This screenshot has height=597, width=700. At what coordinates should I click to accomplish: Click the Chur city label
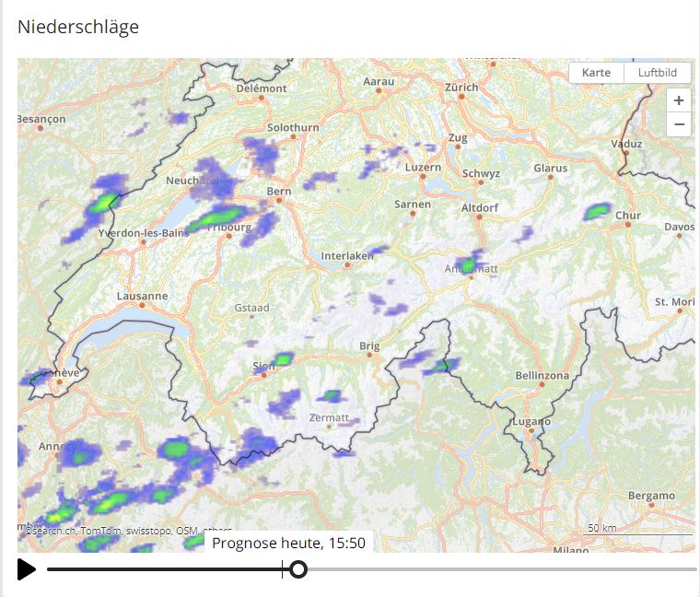click(627, 216)
